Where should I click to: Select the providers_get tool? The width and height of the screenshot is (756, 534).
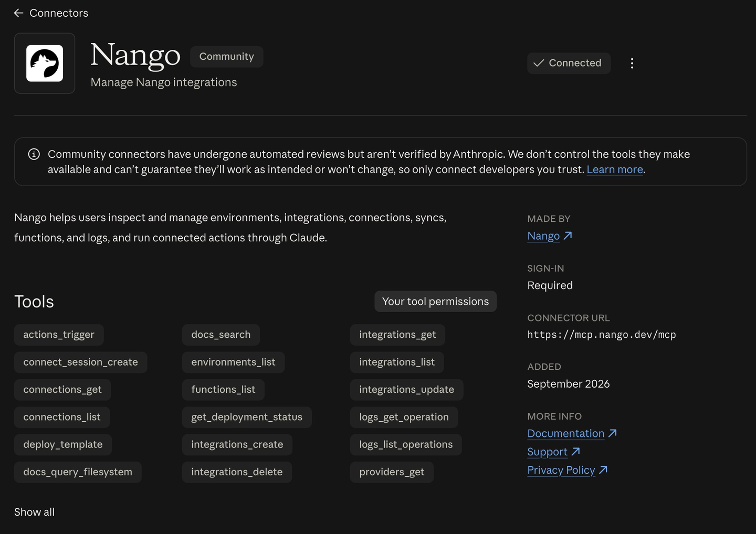coord(392,472)
